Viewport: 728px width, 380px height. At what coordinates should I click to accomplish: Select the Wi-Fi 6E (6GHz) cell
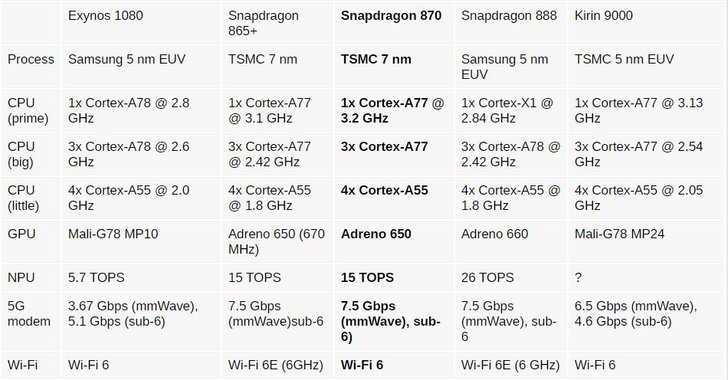275,365
